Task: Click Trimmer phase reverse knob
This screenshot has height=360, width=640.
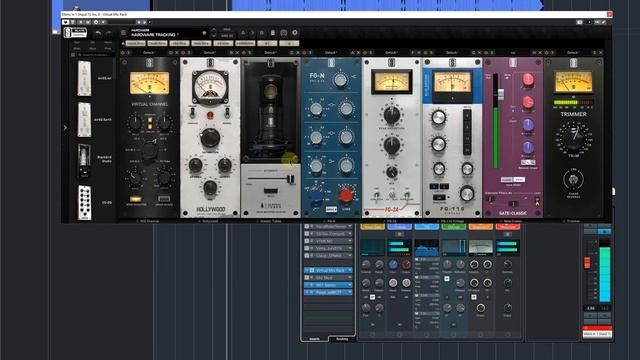Action: (573, 180)
